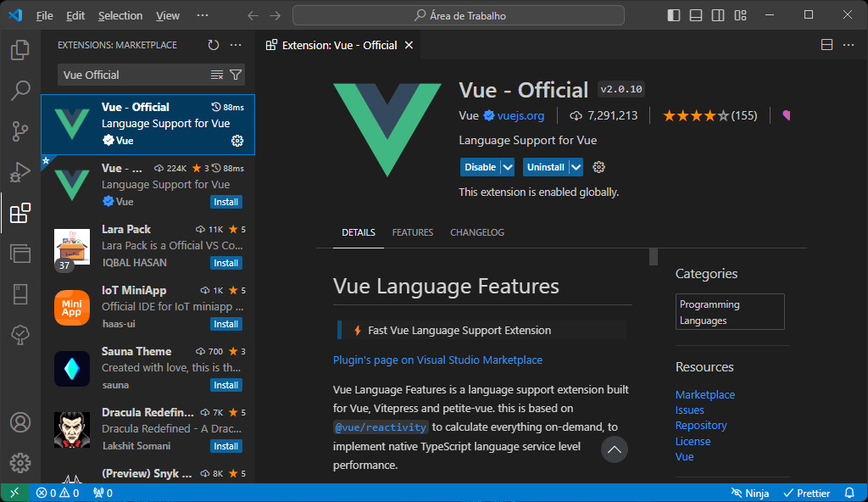Image resolution: width=868 pixels, height=502 pixels.
Task: Click the Programming Languages category tag
Action: (730, 312)
